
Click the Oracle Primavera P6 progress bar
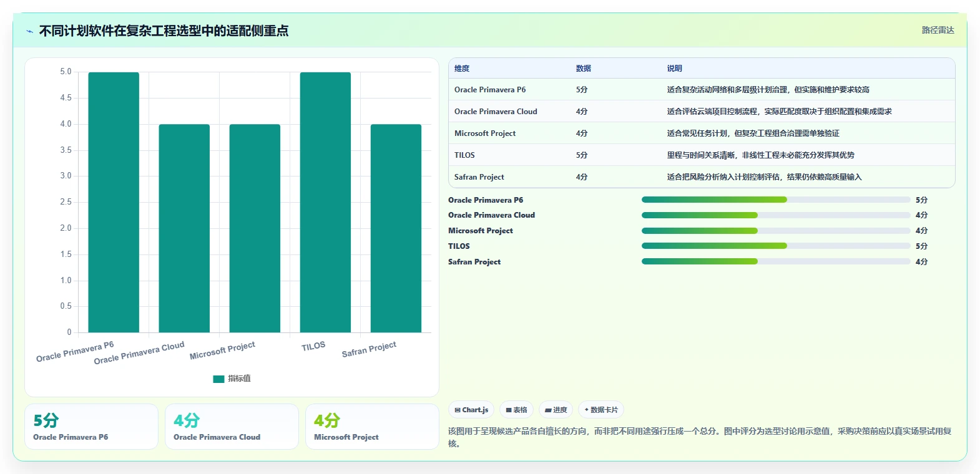pyautogui.click(x=776, y=200)
